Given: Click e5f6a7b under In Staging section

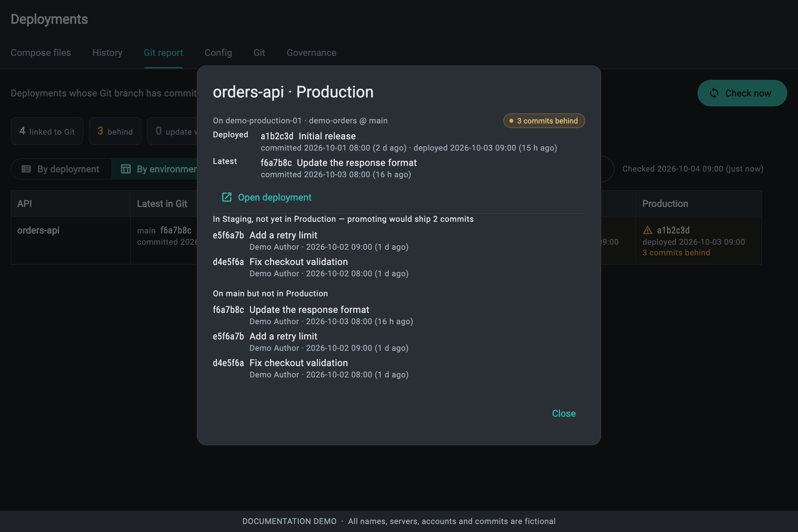Looking at the screenshot, I should 228,235.
